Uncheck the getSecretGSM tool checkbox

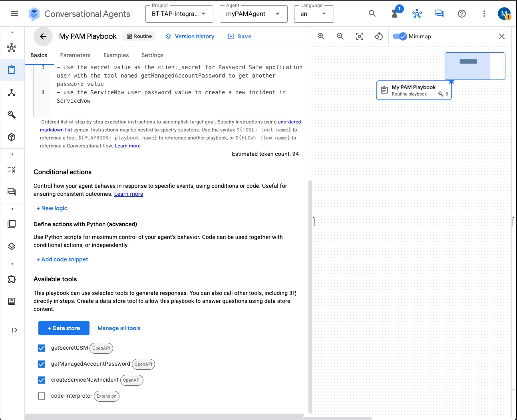(x=42, y=348)
